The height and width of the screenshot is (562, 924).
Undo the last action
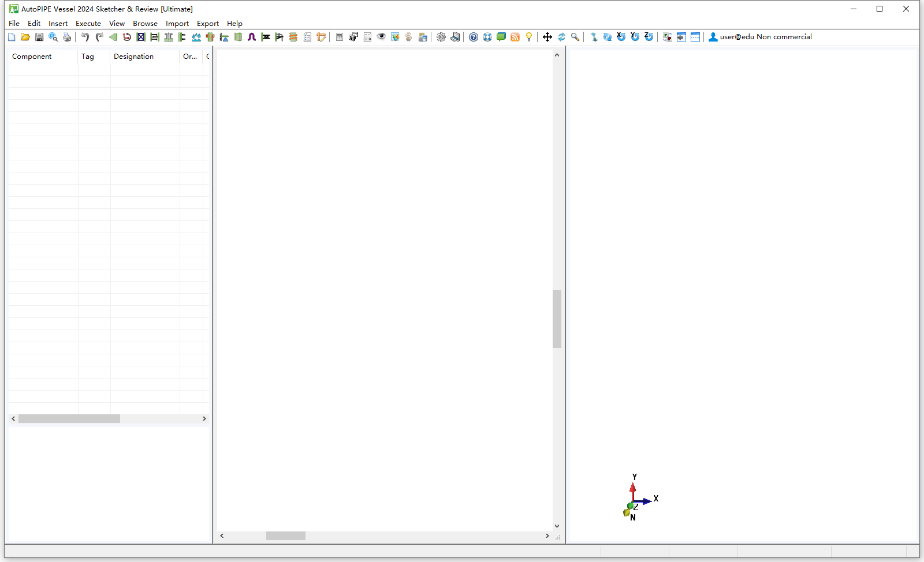click(85, 37)
